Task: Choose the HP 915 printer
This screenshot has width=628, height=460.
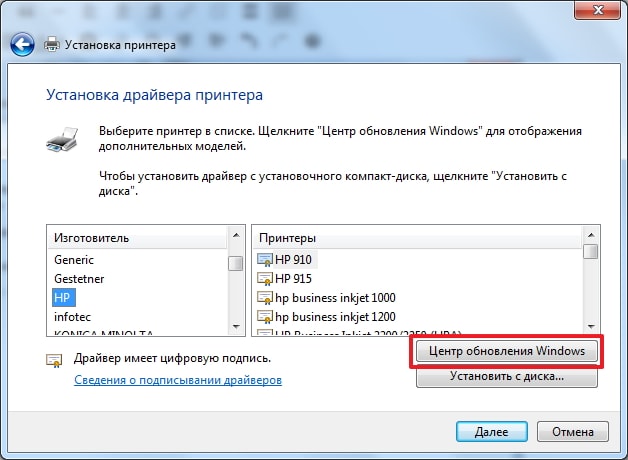Action: pyautogui.click(x=294, y=279)
